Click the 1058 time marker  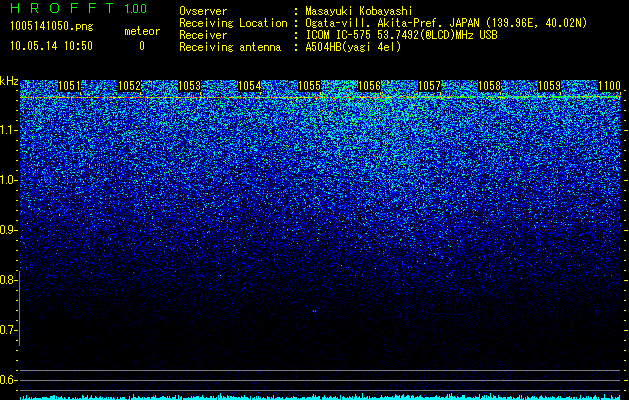490,86
